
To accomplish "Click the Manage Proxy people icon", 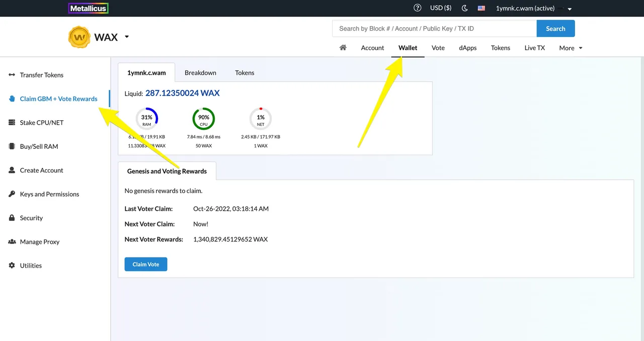I will [12, 241].
